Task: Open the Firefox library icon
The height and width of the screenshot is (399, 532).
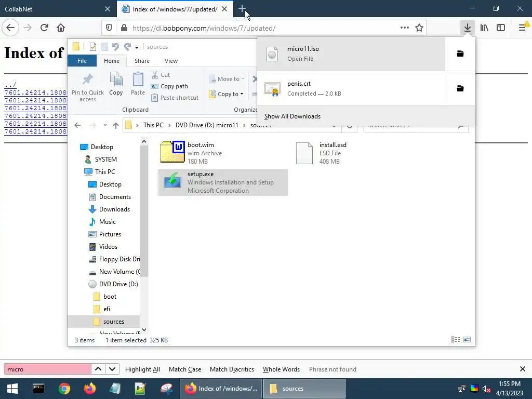Action: click(x=484, y=28)
